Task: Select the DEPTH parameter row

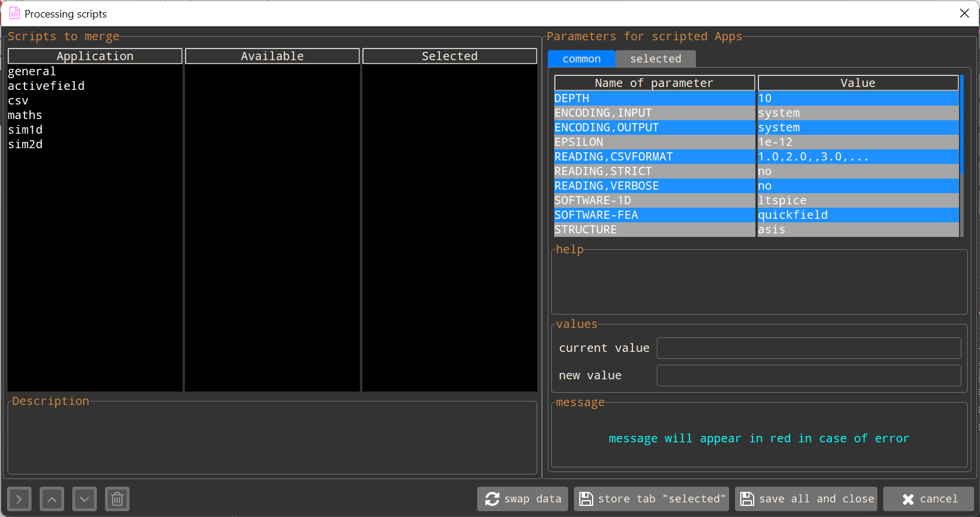Action: (x=654, y=99)
